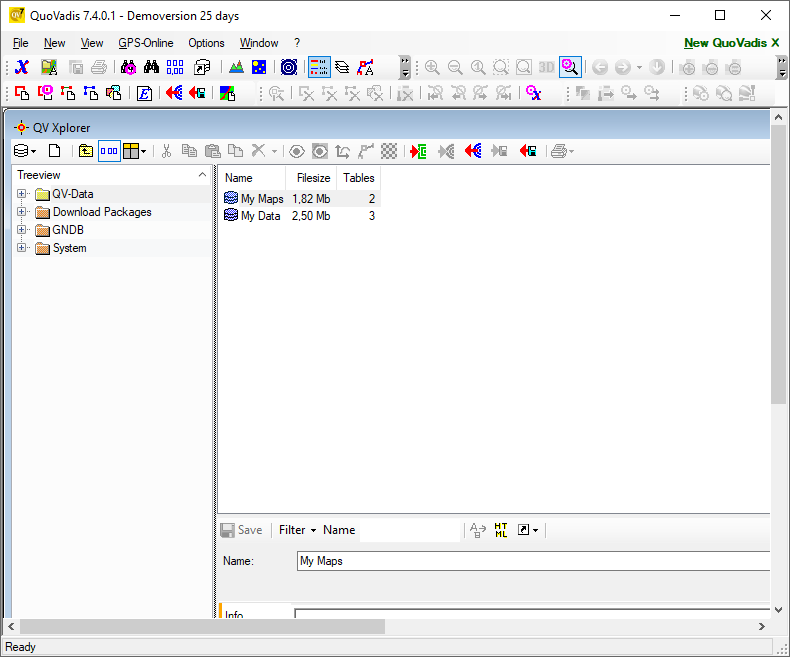The height and width of the screenshot is (657, 790).
Task: Sort list by Name column header
Action: (251, 178)
